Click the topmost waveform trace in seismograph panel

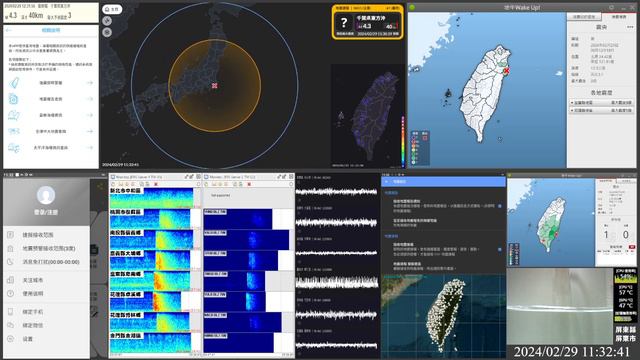pyautogui.click(x=337, y=191)
